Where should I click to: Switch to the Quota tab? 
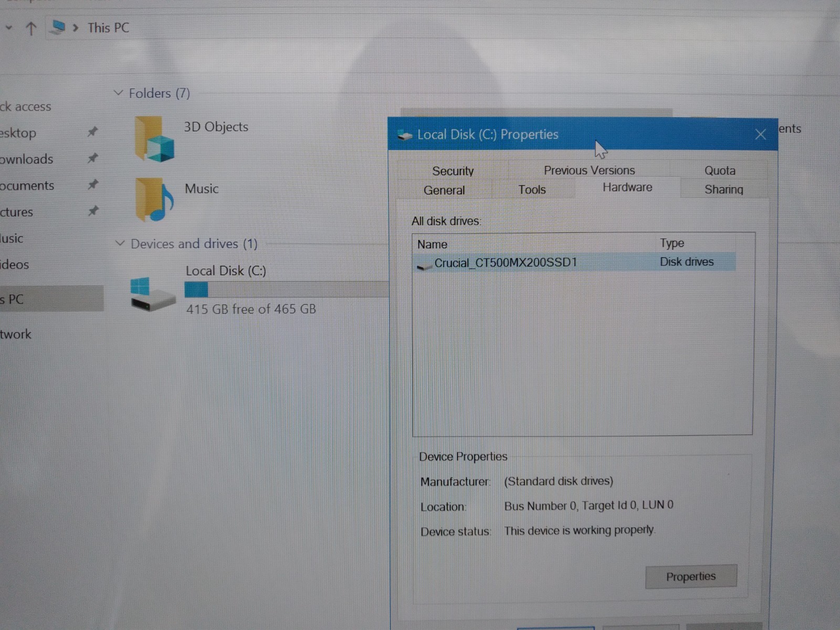click(x=720, y=171)
